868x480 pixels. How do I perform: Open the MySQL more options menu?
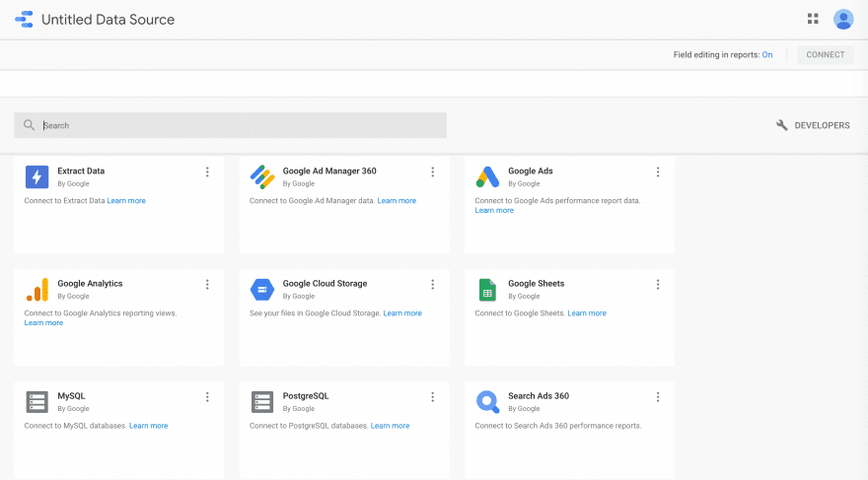(x=207, y=397)
